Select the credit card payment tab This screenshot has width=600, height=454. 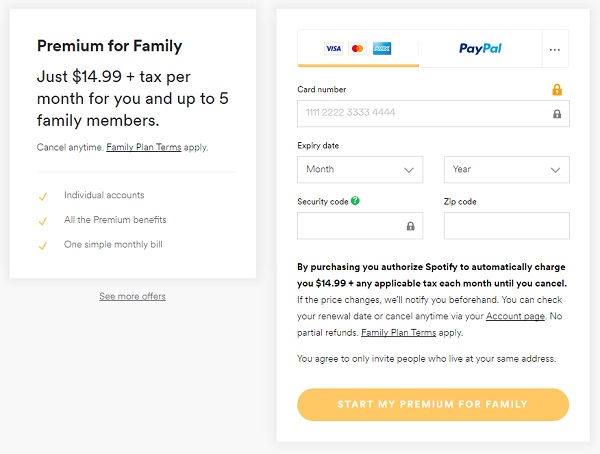tap(358, 48)
